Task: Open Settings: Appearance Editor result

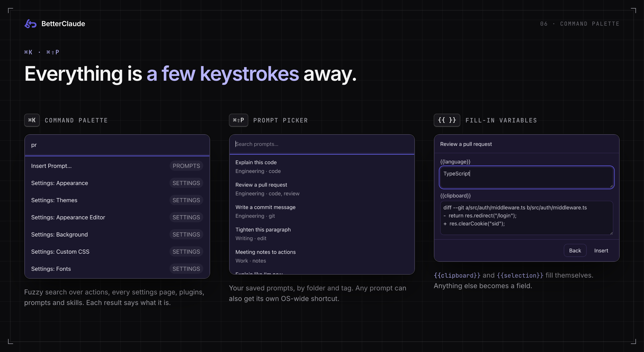Action: coord(117,217)
